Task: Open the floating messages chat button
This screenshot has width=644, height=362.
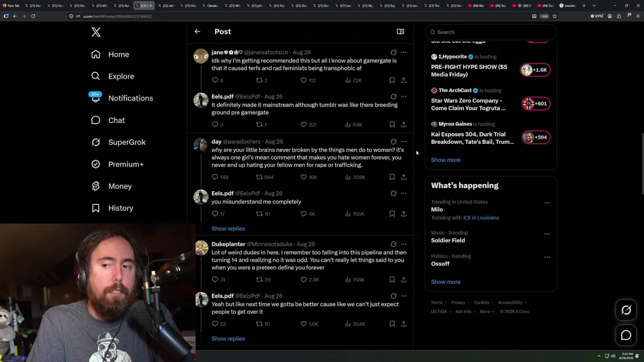Action: [626, 335]
